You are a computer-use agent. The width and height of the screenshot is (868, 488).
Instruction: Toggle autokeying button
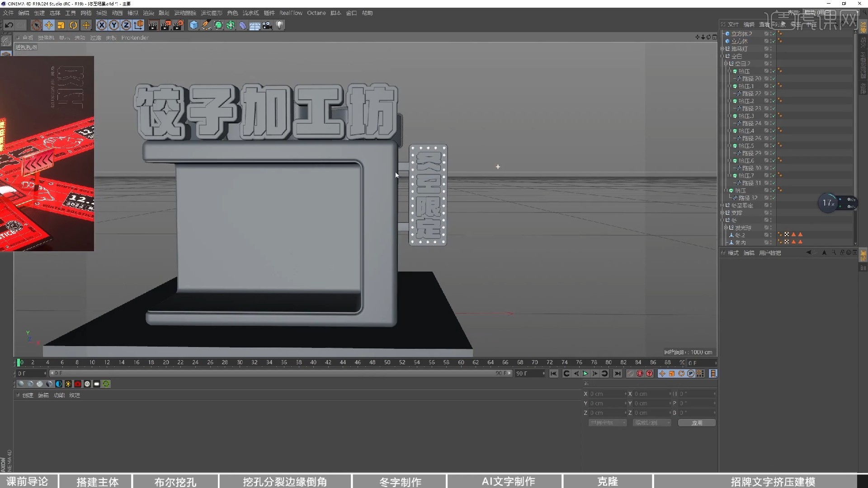pyautogui.click(x=640, y=374)
